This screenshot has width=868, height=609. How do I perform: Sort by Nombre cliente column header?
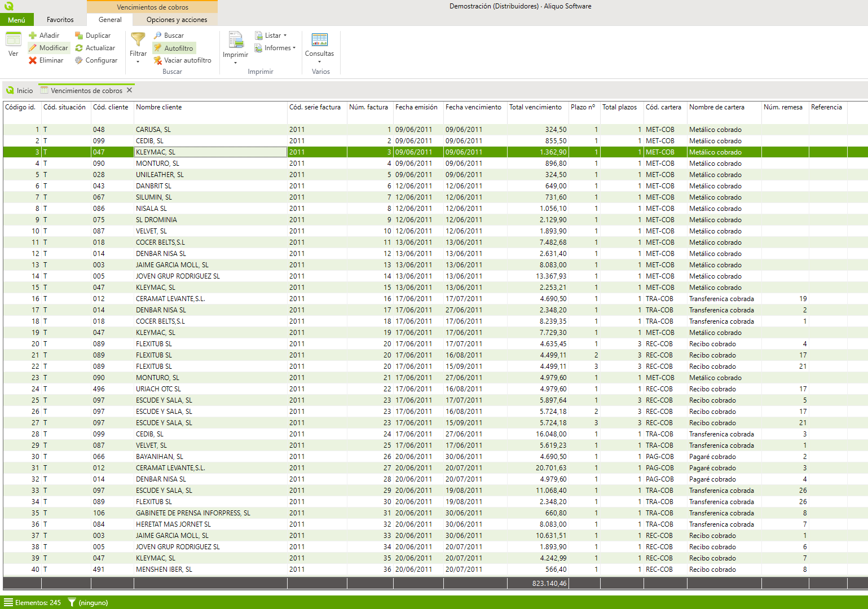(x=210, y=107)
